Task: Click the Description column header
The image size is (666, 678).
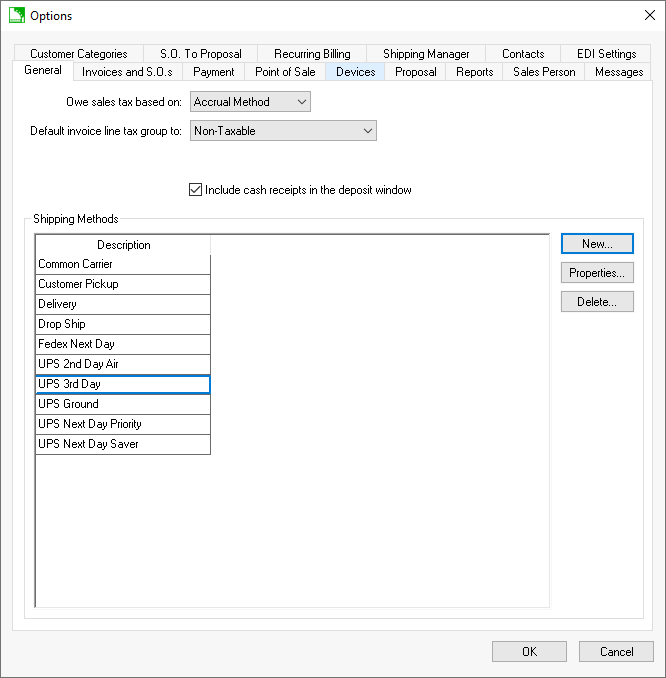Action: point(123,245)
